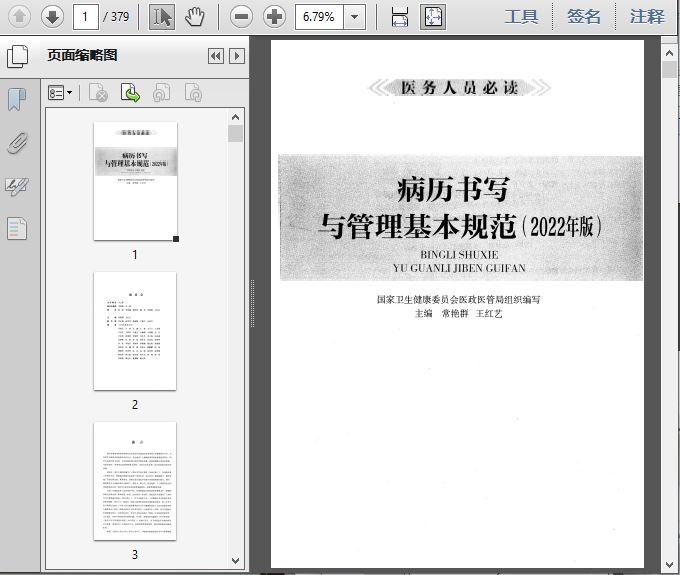The height and width of the screenshot is (575, 680).
Task: Click the / 379 total pages label
Action: [116, 17]
